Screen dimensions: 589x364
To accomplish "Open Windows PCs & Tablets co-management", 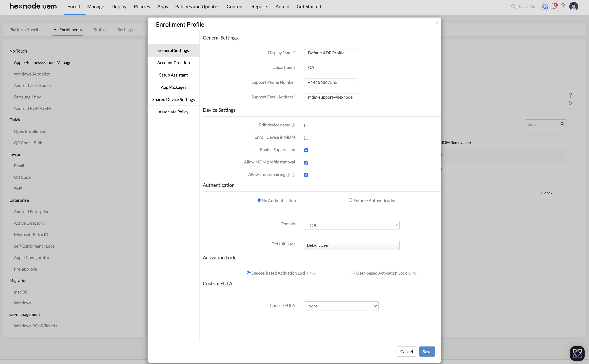I will tap(35, 326).
